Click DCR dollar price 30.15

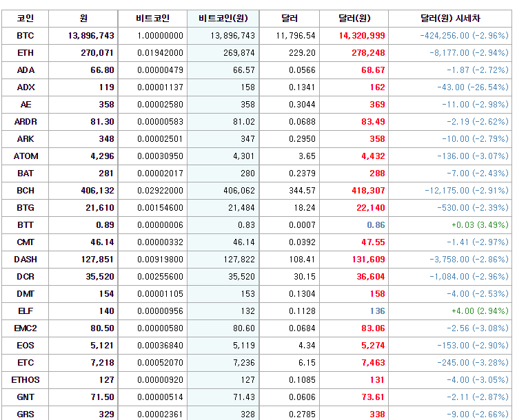305,276
